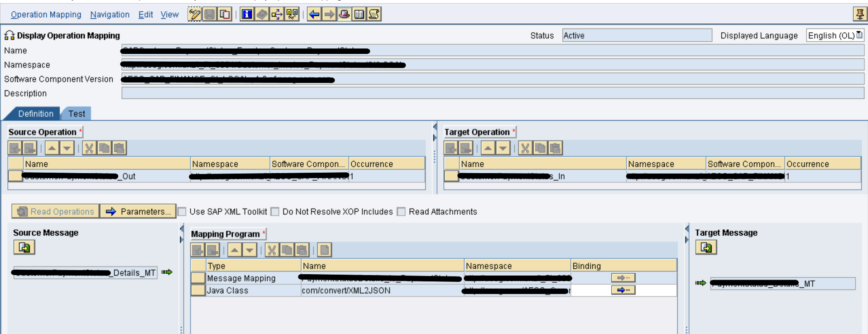Click the scroll icon in main toolbar
Image resolution: width=868 pixels, height=334 pixels.
coord(374,15)
